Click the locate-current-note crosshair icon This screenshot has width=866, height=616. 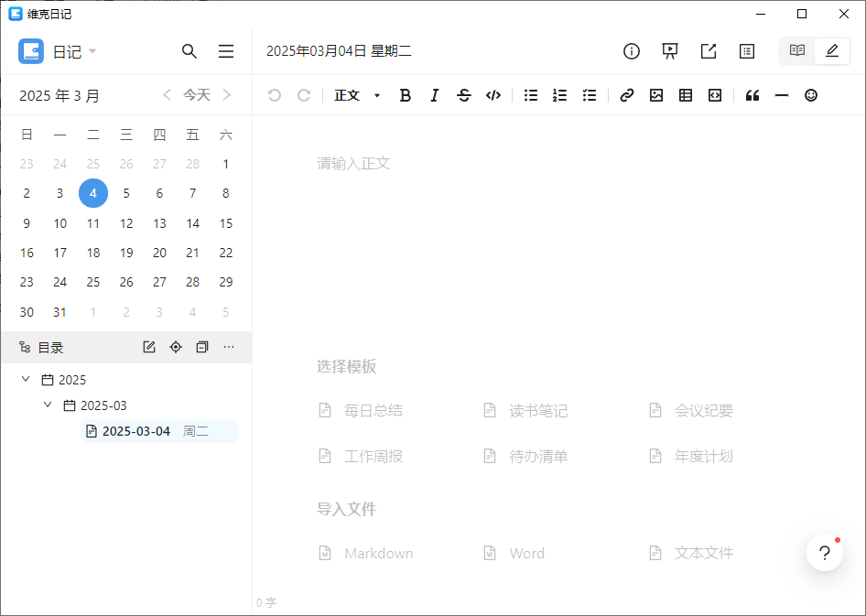click(175, 347)
